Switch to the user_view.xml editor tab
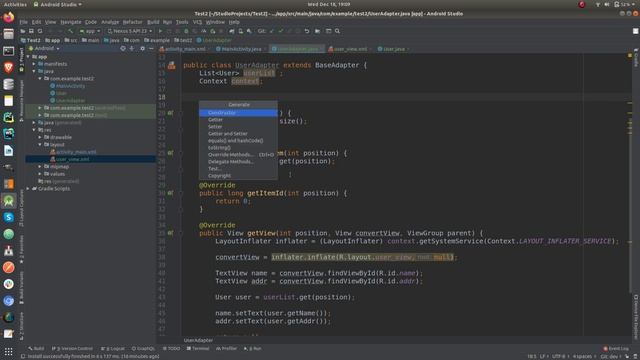This screenshot has width=640, height=360. (x=350, y=49)
